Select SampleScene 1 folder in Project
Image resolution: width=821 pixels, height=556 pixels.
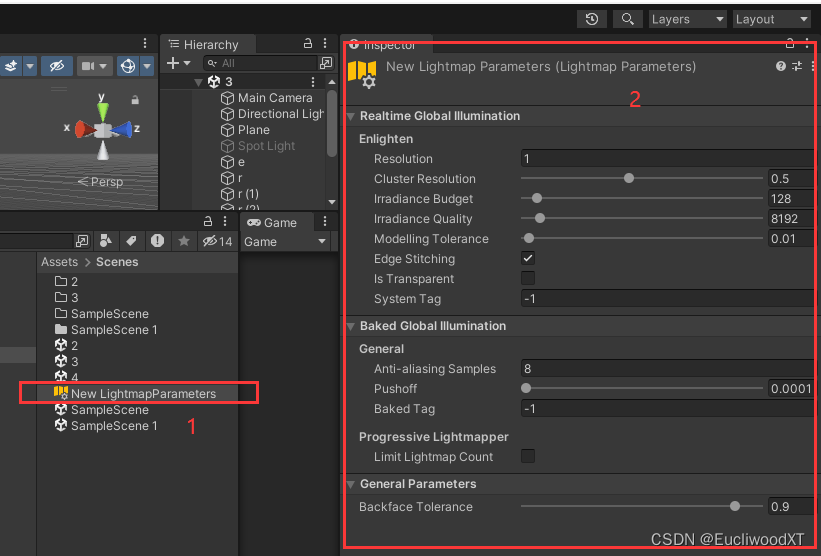pyautogui.click(x=106, y=330)
